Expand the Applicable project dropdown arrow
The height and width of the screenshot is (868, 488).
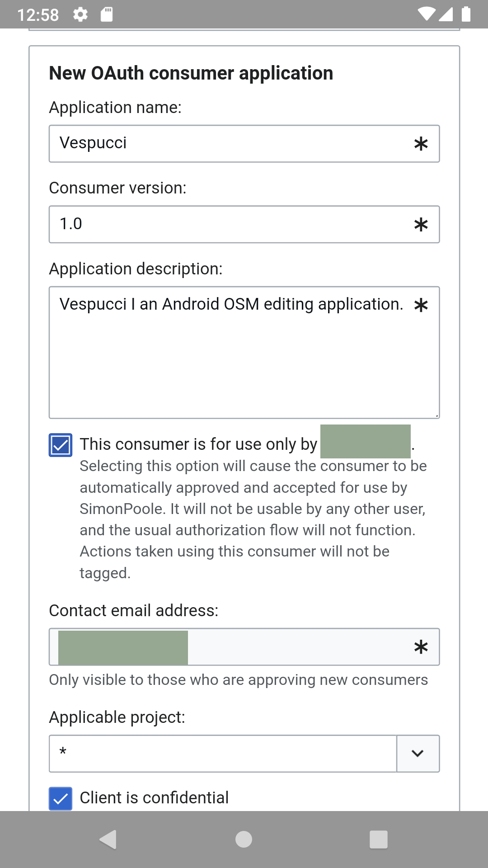[418, 754]
